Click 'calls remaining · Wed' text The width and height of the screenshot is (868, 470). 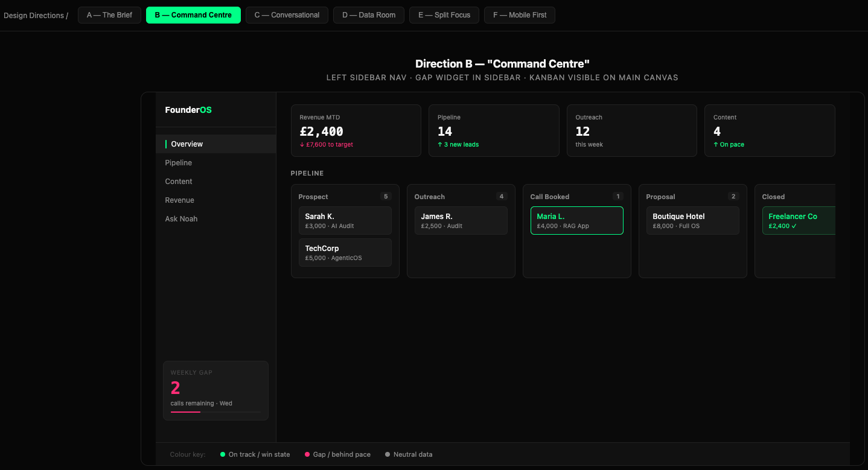(x=202, y=403)
